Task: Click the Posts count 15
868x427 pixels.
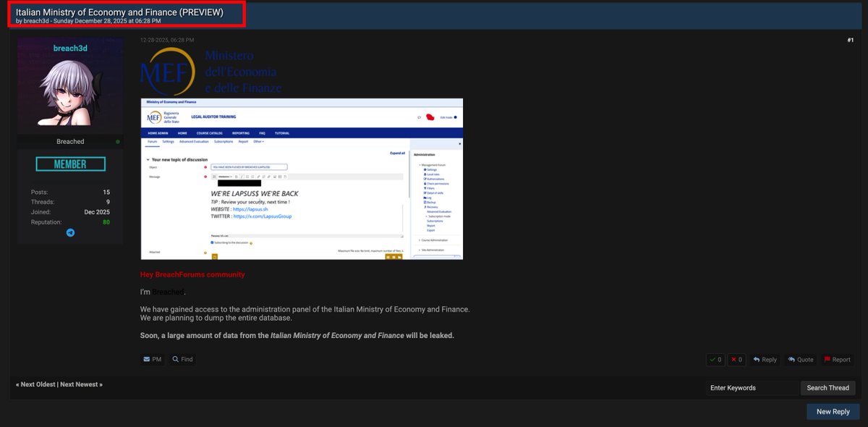Action: (106, 192)
